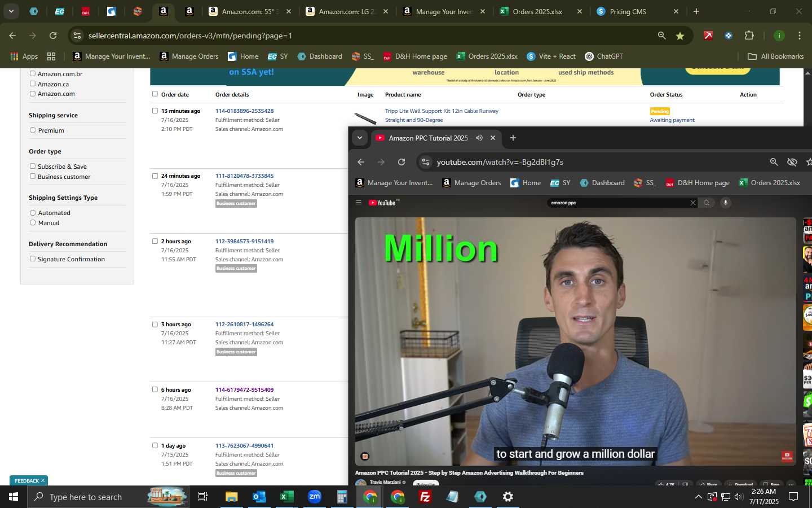Check the Signature Confirmation filter

(x=33, y=259)
